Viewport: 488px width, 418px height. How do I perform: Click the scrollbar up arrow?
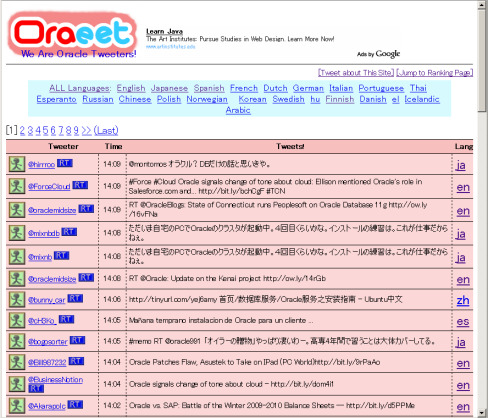tap(481, 5)
